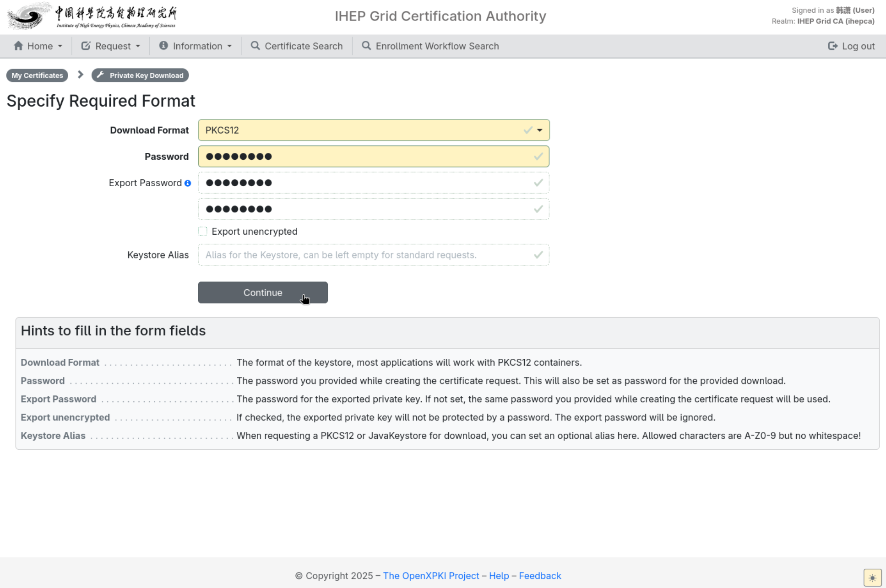Click the Certificate Search magnifier icon
Screen dimensions: 886x588
click(255, 46)
